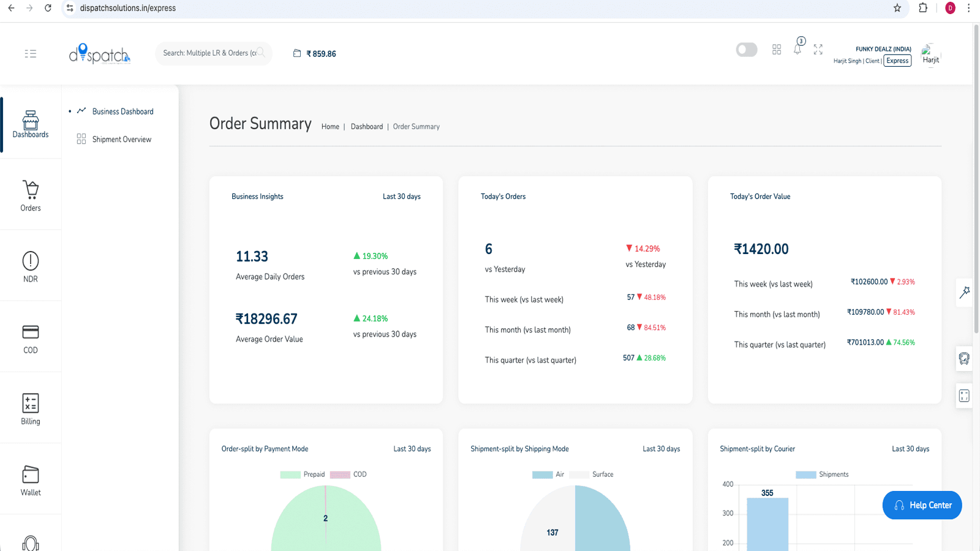Click the page vertical scrollbar
The height and width of the screenshot is (551, 980).
976,179
